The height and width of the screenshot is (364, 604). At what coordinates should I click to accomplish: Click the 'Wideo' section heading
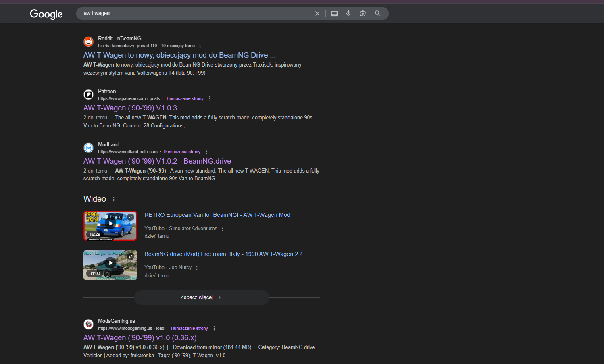[95, 199]
